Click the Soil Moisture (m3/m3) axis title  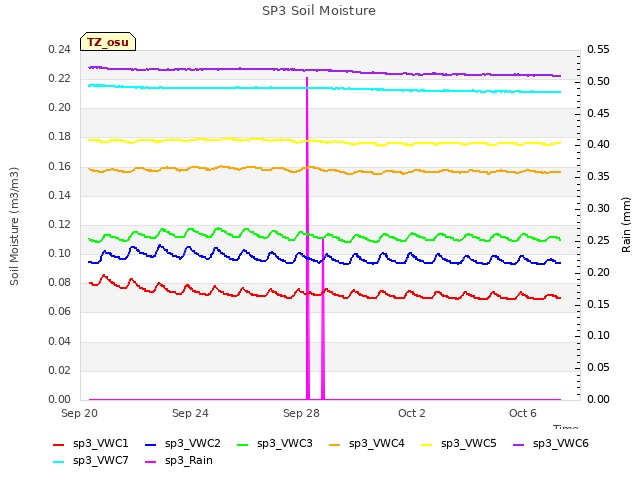tap(14, 226)
